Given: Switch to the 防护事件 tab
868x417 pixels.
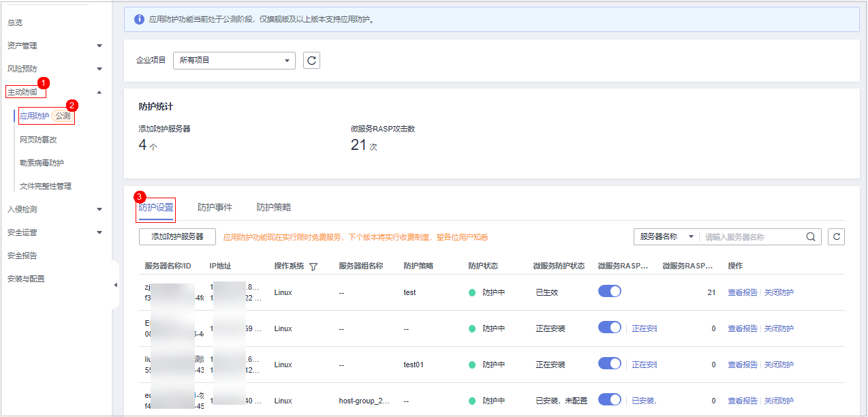Looking at the screenshot, I should click(215, 207).
